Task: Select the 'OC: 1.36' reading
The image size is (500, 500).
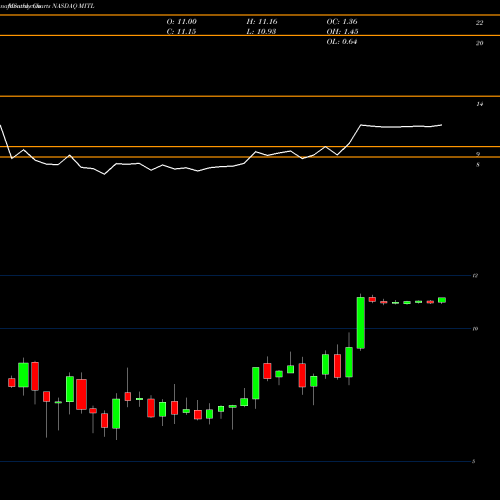Action: click(x=342, y=22)
